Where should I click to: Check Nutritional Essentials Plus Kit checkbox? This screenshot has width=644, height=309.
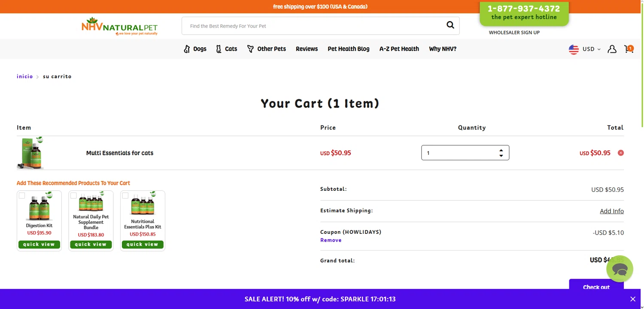click(125, 196)
